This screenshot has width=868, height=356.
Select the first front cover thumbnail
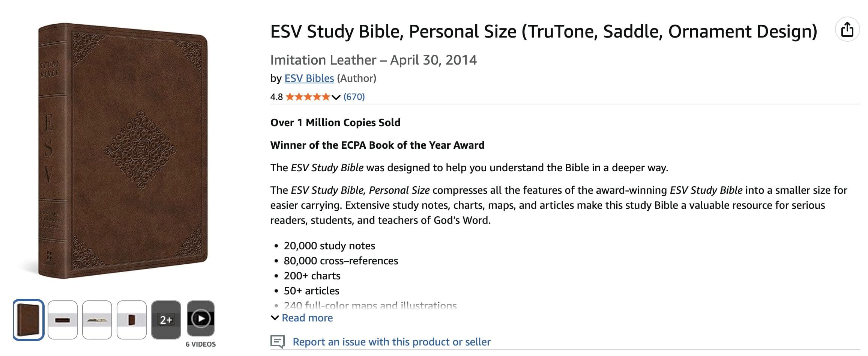pyautogui.click(x=29, y=320)
